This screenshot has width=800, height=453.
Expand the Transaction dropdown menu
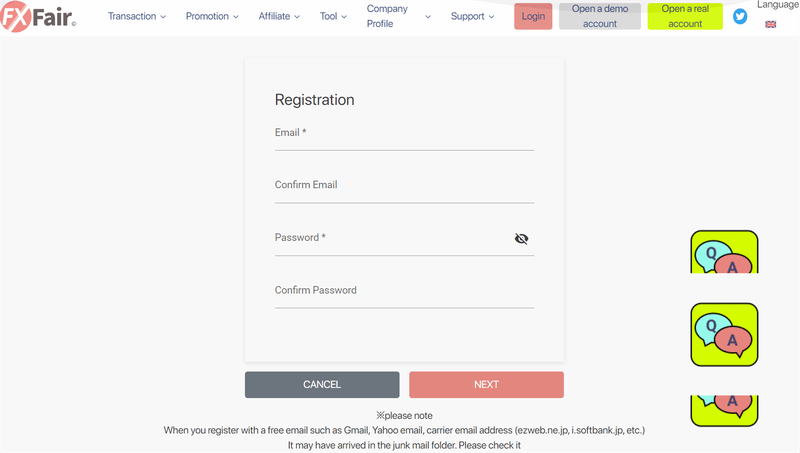(x=137, y=16)
